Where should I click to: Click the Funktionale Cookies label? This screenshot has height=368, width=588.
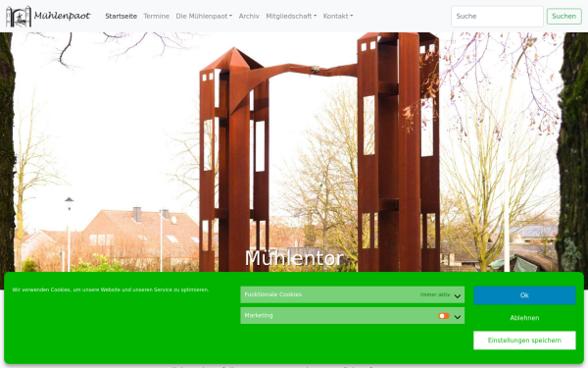pos(272,294)
